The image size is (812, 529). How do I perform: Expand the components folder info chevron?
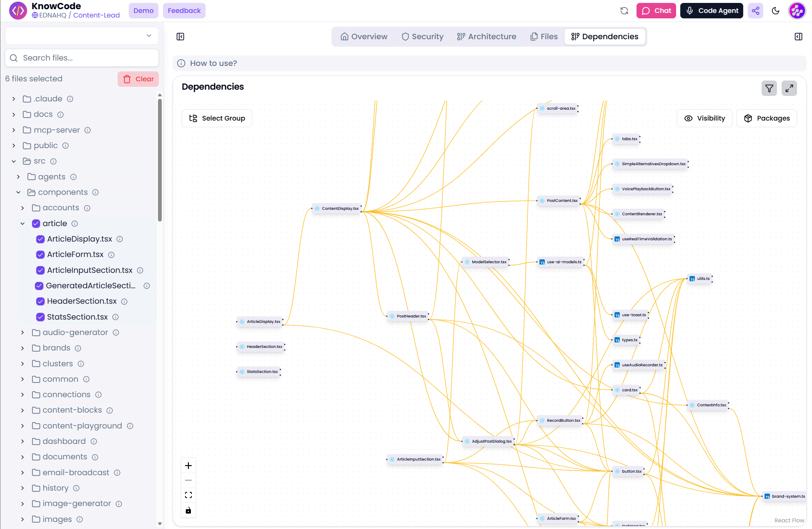click(18, 192)
